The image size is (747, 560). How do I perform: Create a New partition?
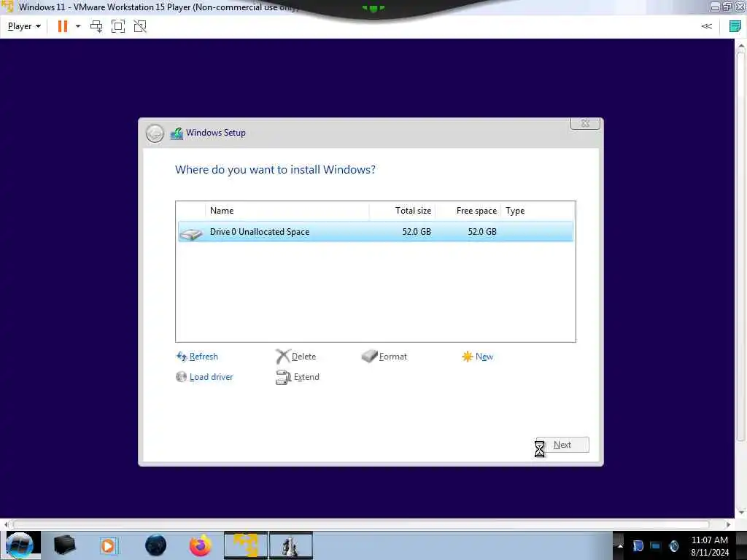[484, 357]
